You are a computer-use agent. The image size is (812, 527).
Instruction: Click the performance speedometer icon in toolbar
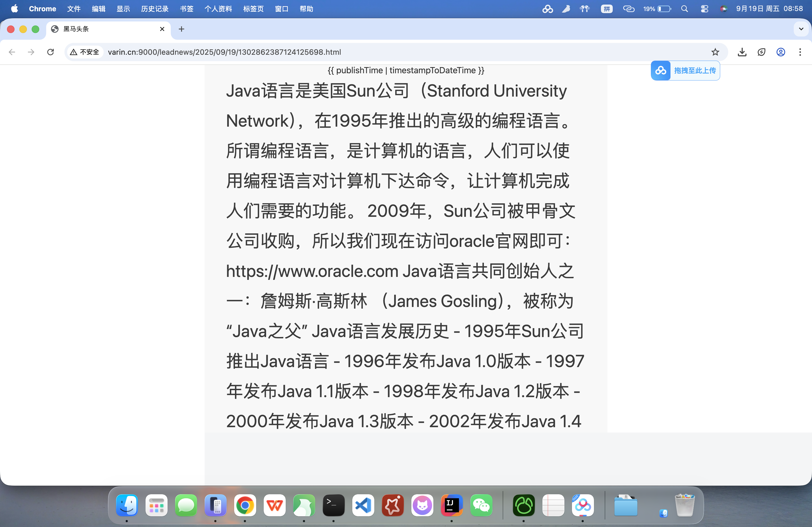pyautogui.click(x=761, y=52)
